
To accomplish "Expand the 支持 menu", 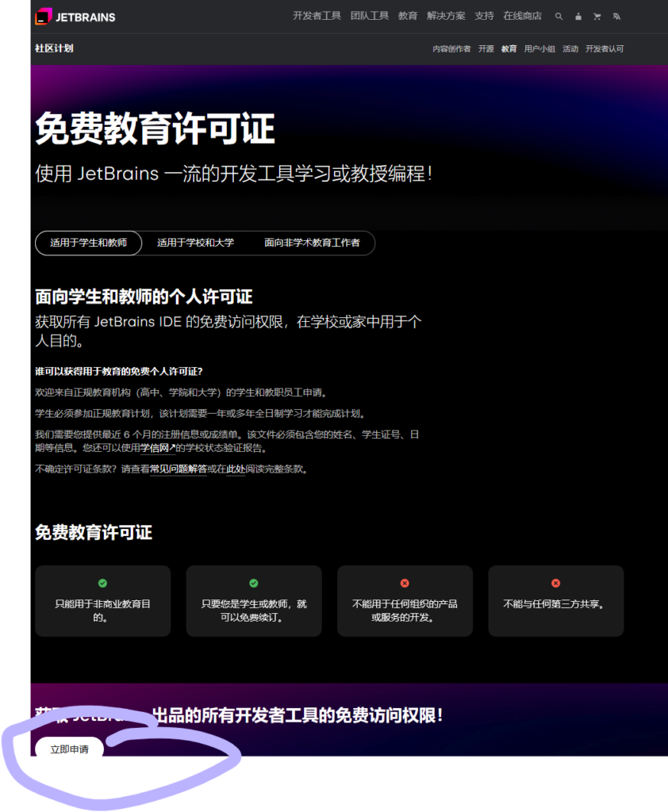I will tap(484, 16).
